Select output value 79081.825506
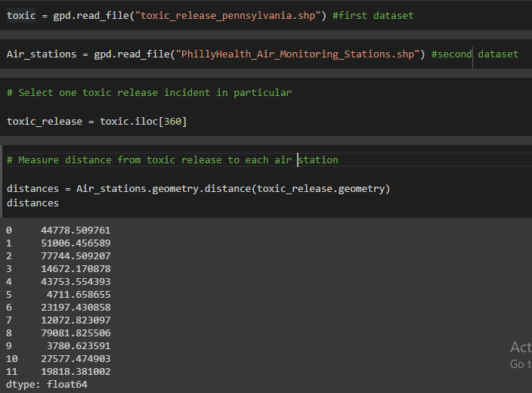This screenshot has height=393, width=532. [x=76, y=333]
